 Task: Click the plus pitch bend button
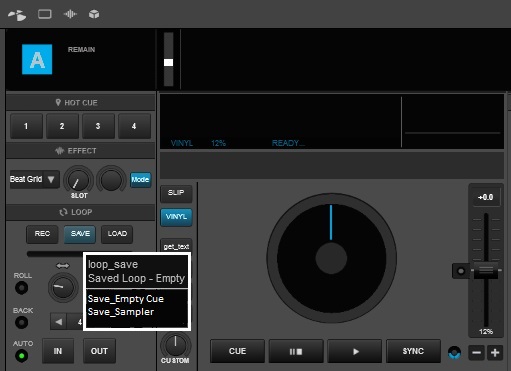tap(495, 353)
